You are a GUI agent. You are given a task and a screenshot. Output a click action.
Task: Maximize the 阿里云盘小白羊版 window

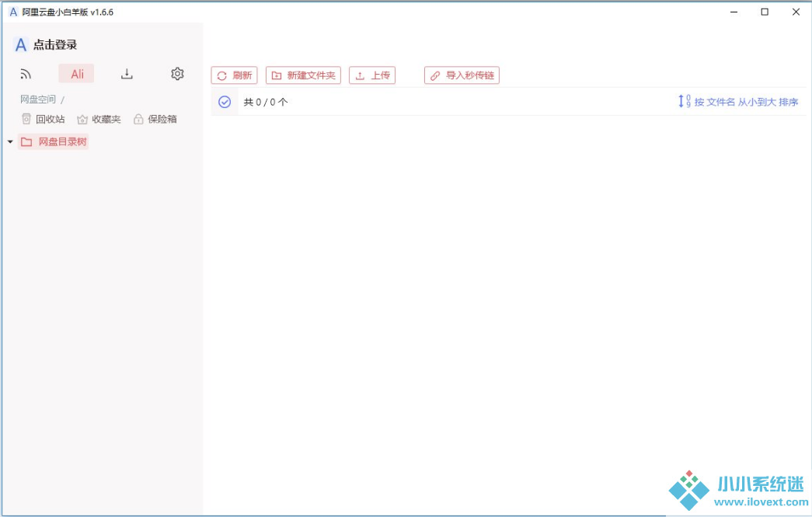coord(765,12)
